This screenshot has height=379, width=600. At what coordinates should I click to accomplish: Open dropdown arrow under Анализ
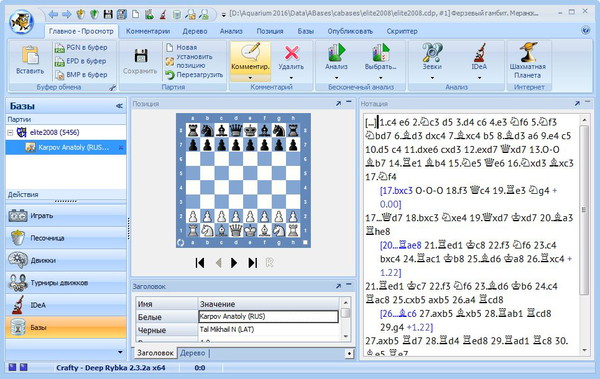coord(336,78)
